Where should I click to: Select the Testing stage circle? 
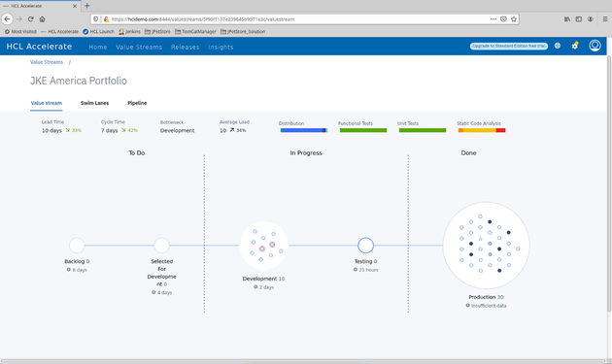tap(365, 246)
